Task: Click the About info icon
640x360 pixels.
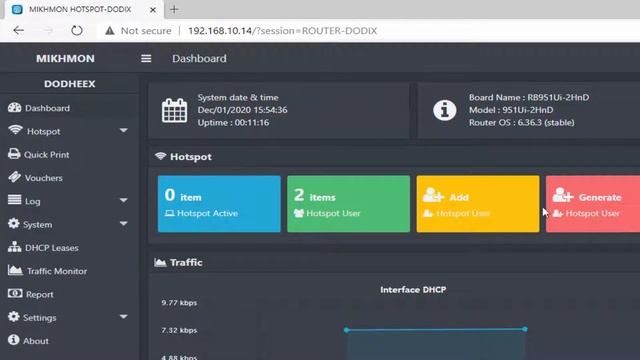Action: tap(13, 340)
